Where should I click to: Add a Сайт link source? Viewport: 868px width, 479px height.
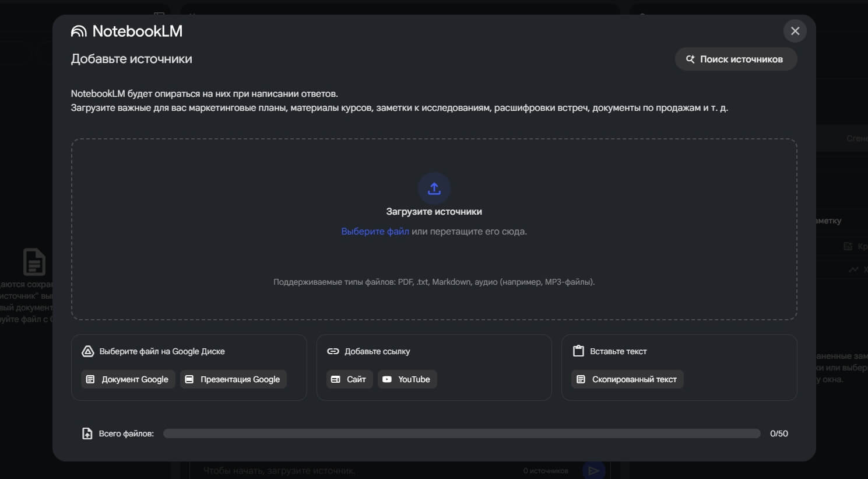tap(349, 379)
